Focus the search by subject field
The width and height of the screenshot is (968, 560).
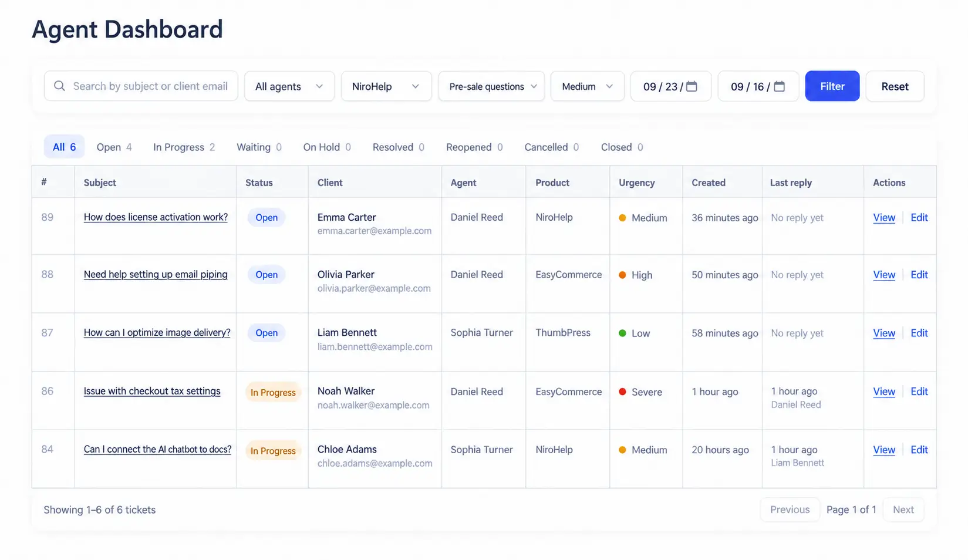click(x=141, y=86)
